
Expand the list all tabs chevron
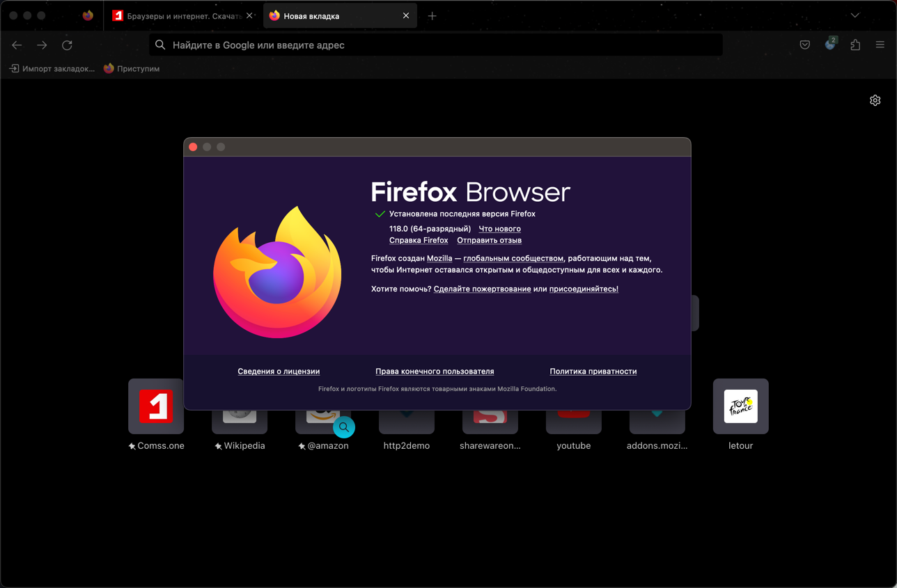coord(855,15)
